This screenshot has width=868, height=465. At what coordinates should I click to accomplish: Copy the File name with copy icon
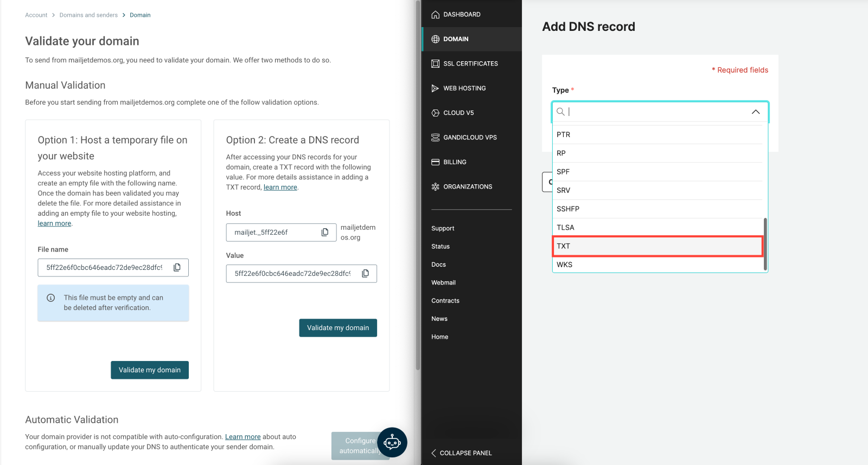177,267
